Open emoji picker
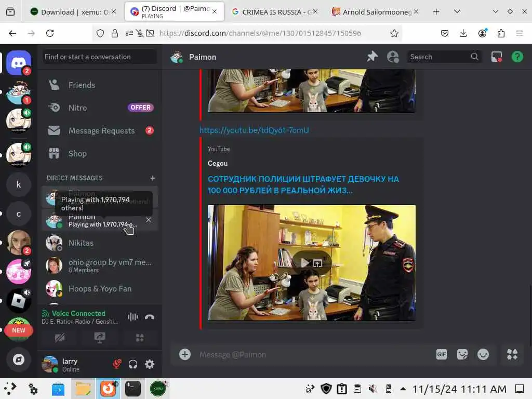Viewport: 532px width, 399px height. tap(483, 354)
